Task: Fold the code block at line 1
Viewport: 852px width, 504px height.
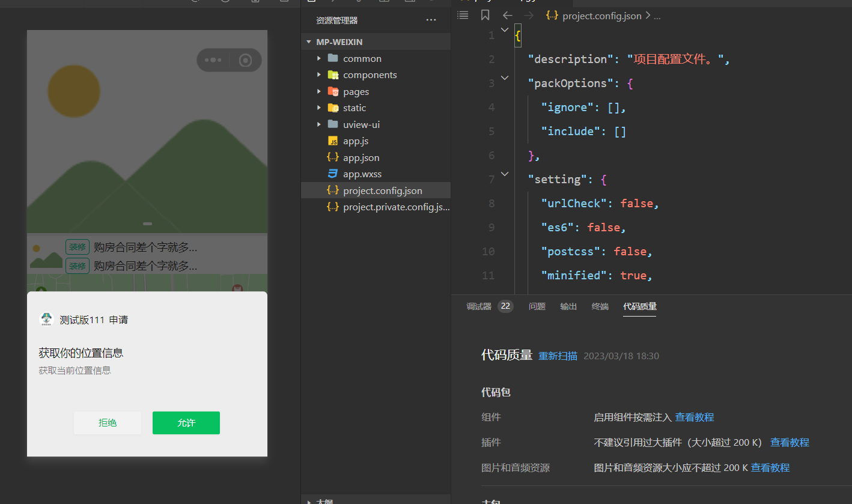Action: tap(505, 29)
